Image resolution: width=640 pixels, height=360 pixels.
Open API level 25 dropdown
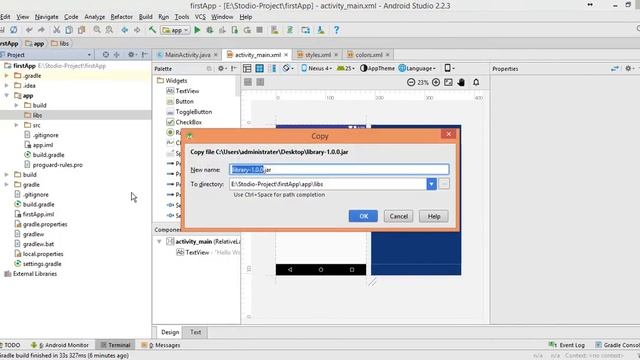click(346, 69)
